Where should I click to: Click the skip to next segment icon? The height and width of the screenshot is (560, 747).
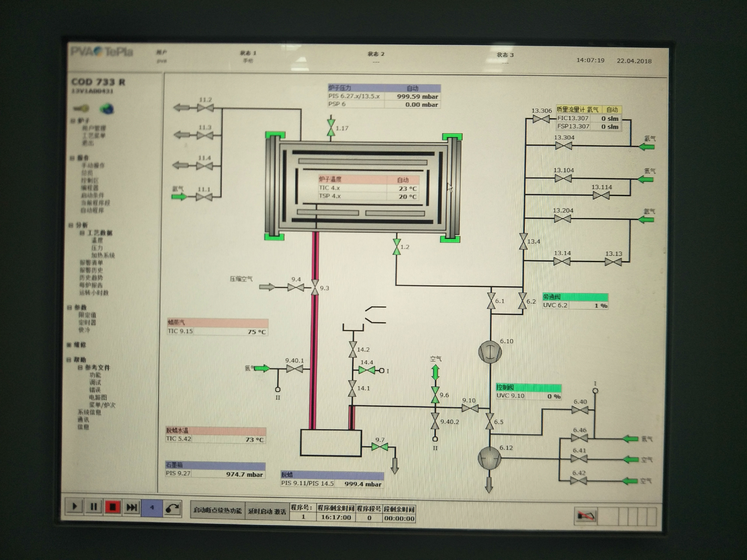point(131,507)
